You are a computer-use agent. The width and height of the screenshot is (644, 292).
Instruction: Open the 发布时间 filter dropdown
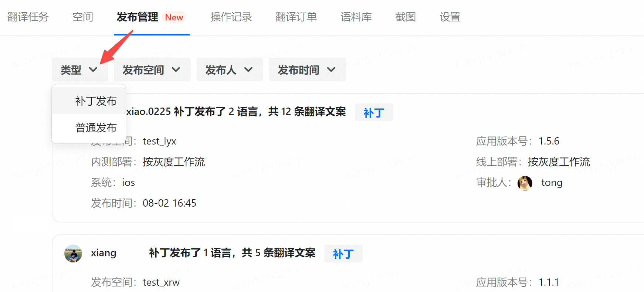[x=307, y=69]
